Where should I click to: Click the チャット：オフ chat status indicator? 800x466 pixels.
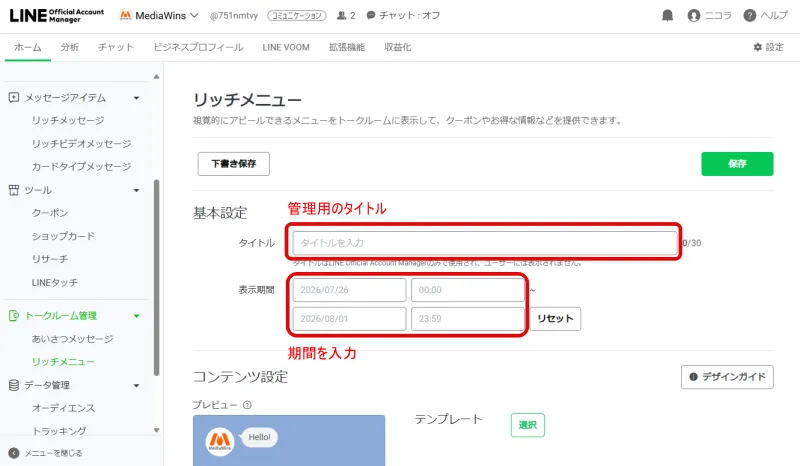pos(403,15)
